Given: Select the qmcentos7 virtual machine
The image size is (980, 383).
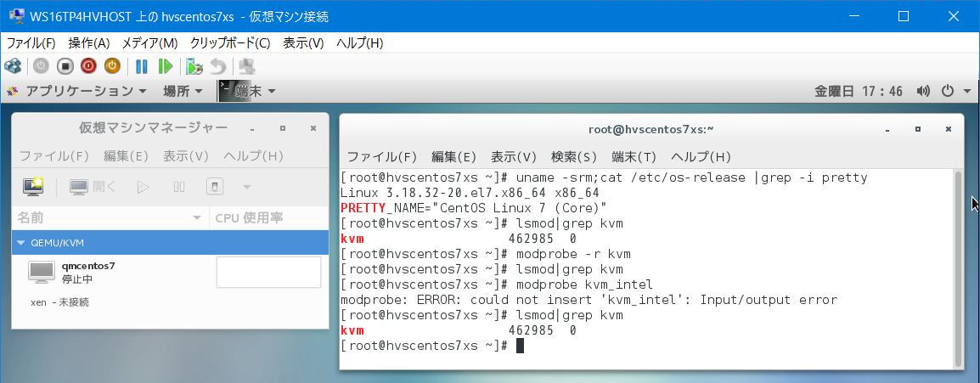Looking at the screenshot, I should 170,273.
